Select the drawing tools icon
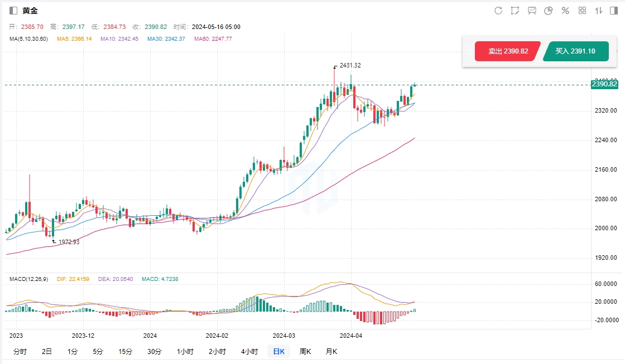 pyautogui.click(x=515, y=11)
